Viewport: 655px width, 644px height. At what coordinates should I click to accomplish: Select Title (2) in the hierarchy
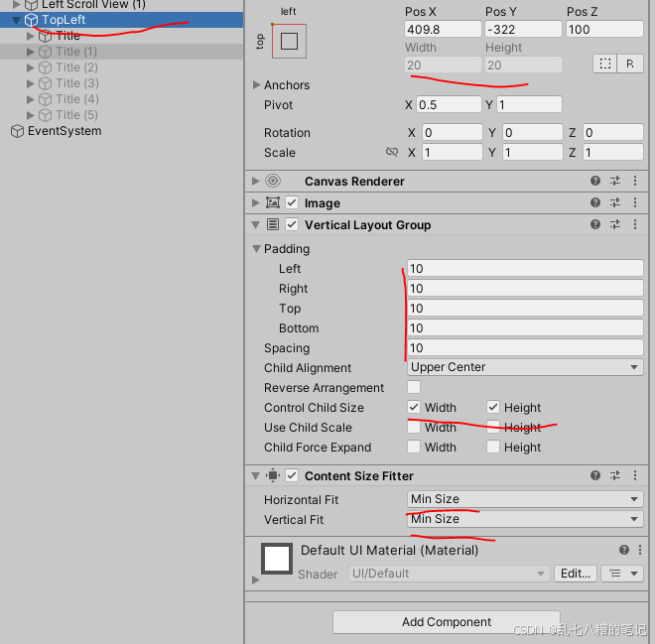[x=76, y=67]
